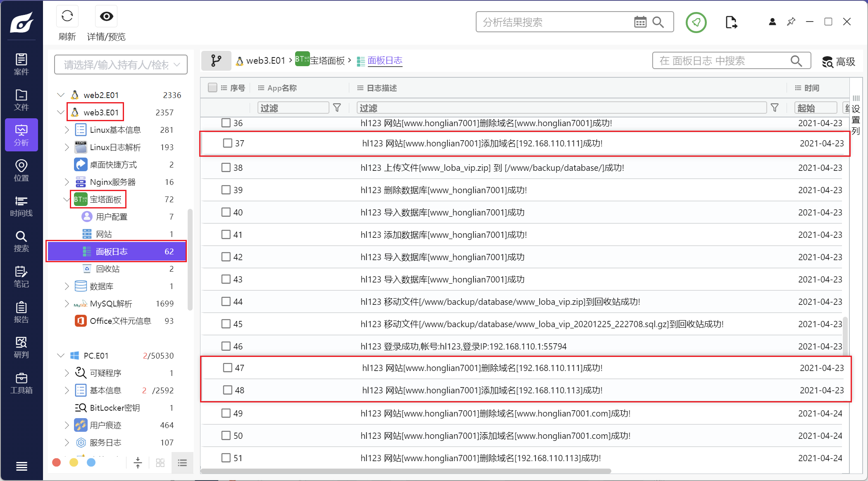Open the 详情/预览 eye icon

point(106,17)
